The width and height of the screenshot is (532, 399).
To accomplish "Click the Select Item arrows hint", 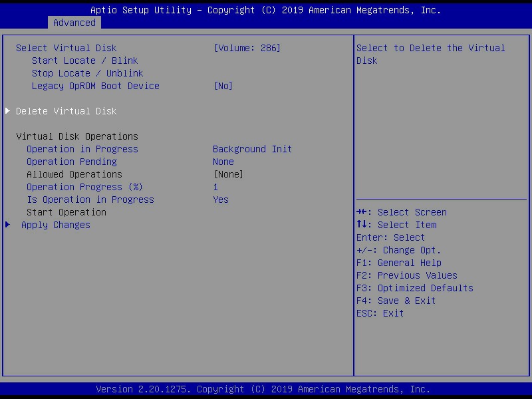I will coord(396,225).
